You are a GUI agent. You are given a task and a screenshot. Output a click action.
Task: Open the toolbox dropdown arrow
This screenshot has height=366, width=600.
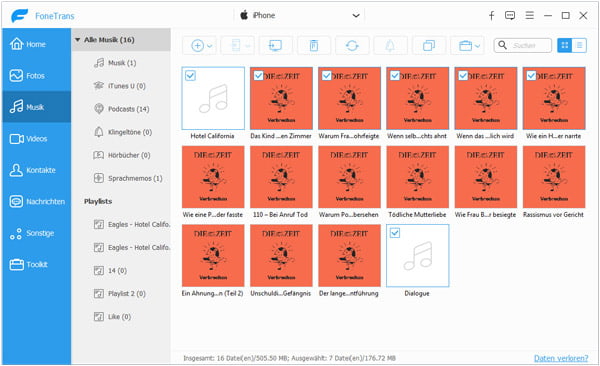(478, 46)
